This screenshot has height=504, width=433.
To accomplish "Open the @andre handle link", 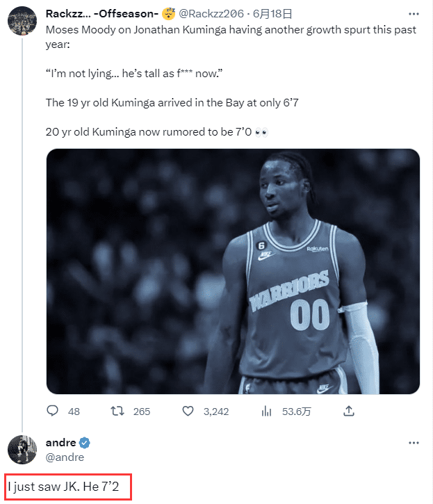I will 65,457.
